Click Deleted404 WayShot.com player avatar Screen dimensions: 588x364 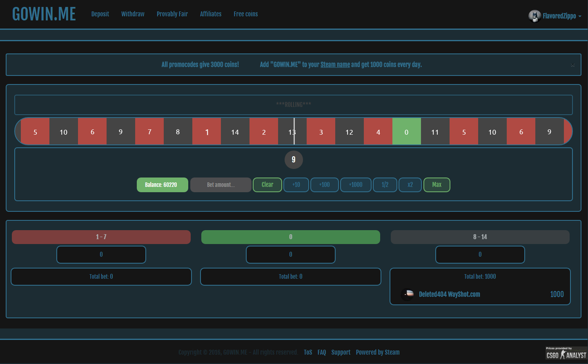click(x=407, y=294)
